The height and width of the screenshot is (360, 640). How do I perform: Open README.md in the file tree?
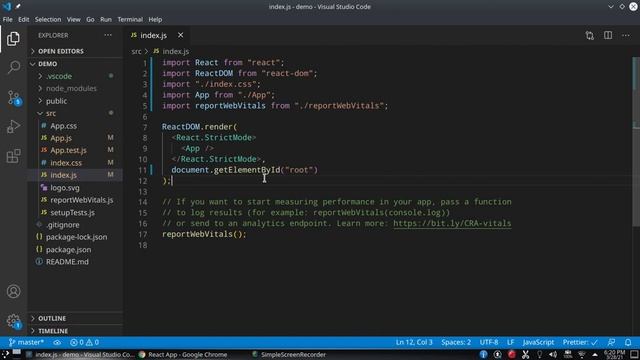(x=76, y=262)
